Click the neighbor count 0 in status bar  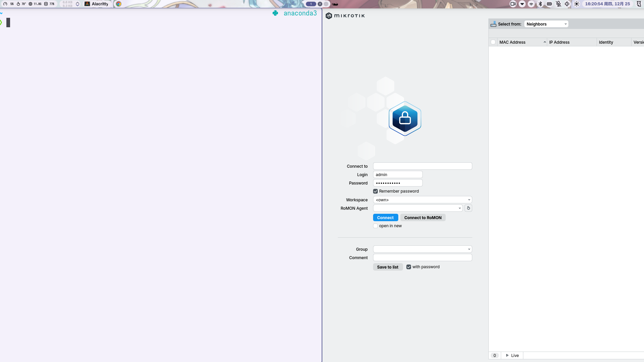pos(494,356)
